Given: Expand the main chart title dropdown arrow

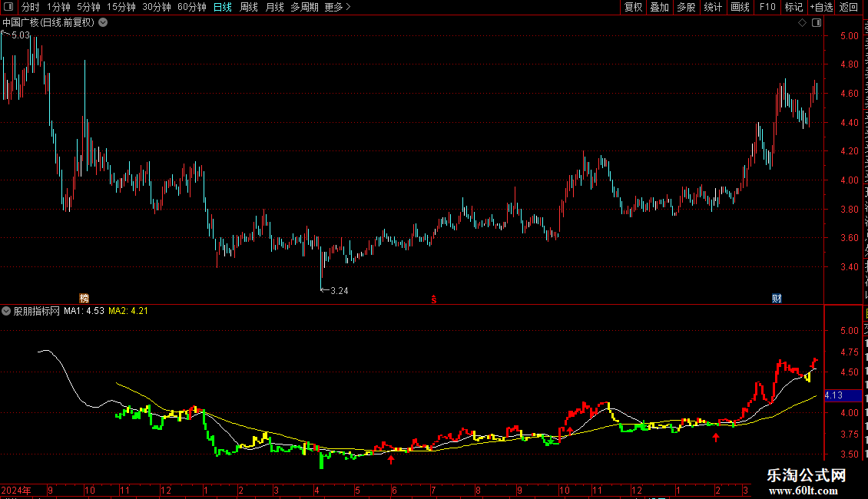Looking at the screenshot, I should click(103, 23).
